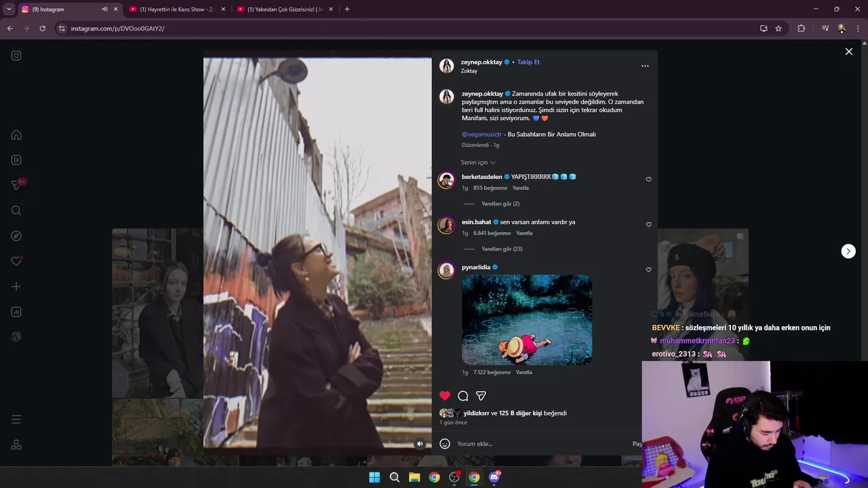Viewport: 868px width, 488px height.
Task: Open esin.bahat's profile link
Action: click(x=476, y=222)
